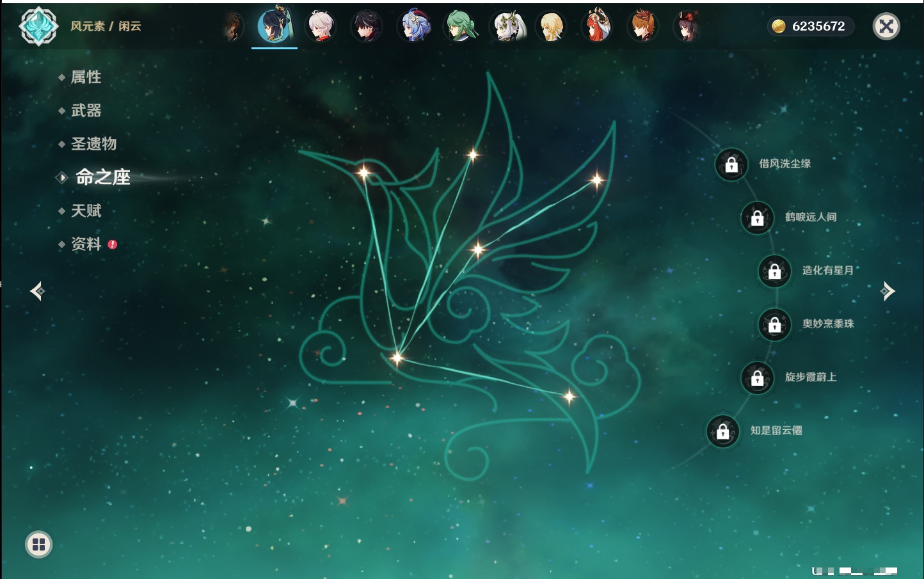Open locked constellation 鹤唳远人间

757,218
